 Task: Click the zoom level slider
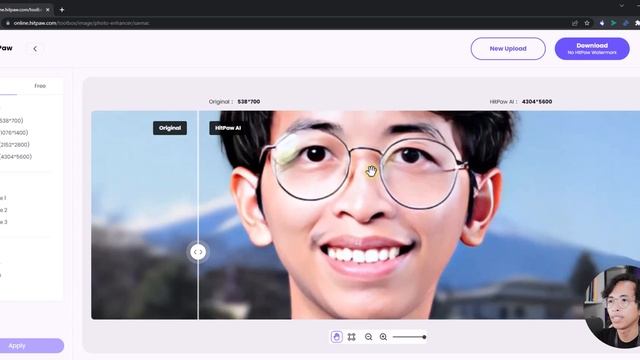[409, 337]
